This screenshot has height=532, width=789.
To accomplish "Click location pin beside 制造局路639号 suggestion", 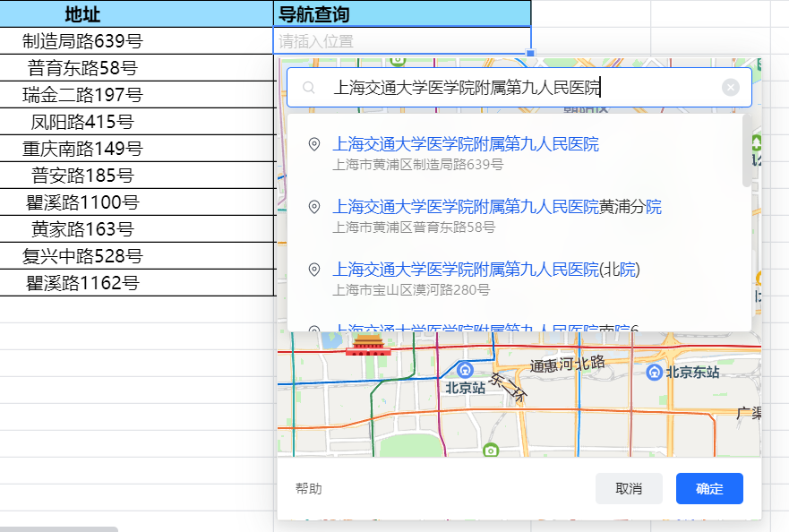I will [314, 144].
